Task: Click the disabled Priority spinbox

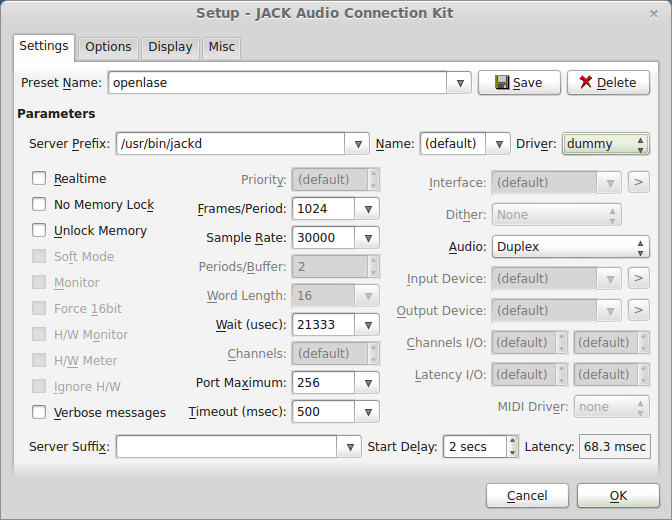Action: (336, 180)
